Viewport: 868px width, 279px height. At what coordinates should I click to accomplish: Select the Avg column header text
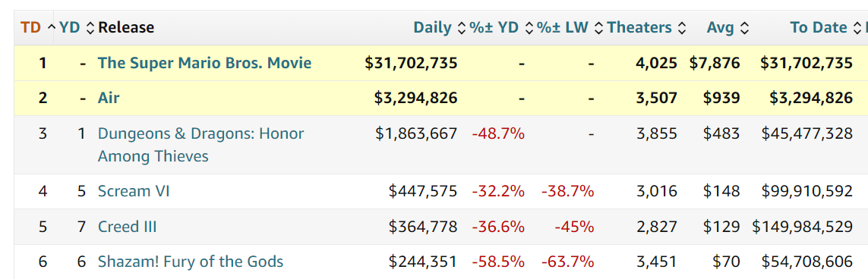[x=721, y=27]
